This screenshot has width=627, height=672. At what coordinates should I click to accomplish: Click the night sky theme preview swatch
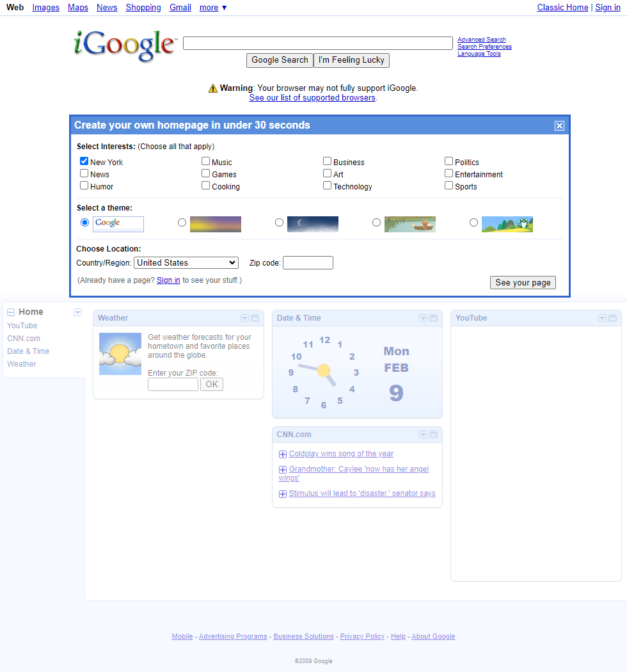(313, 224)
